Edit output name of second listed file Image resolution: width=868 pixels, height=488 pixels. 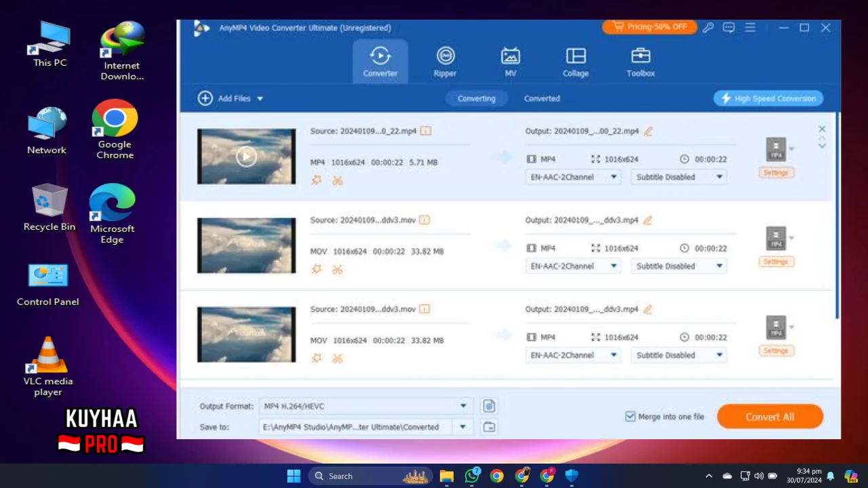[x=648, y=220]
